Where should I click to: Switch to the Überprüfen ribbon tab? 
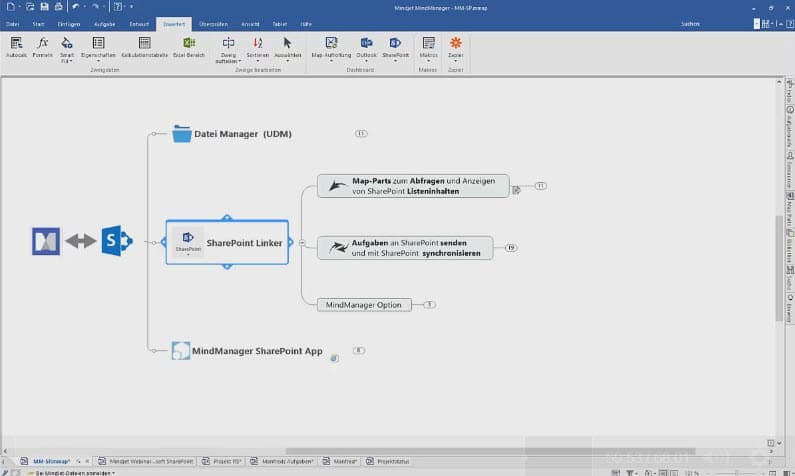click(x=213, y=24)
